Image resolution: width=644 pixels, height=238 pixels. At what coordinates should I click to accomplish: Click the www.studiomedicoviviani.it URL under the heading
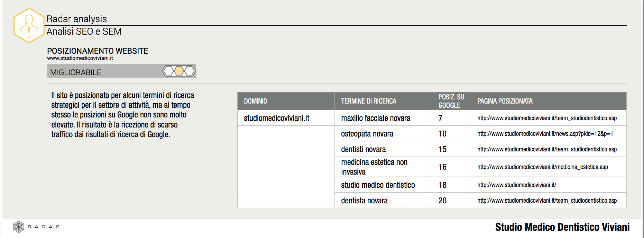tap(80, 58)
